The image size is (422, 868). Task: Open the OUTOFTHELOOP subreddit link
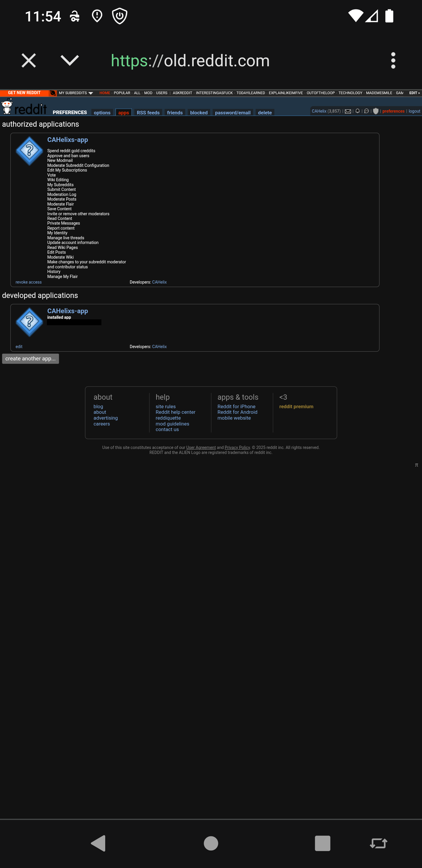[x=321, y=93]
